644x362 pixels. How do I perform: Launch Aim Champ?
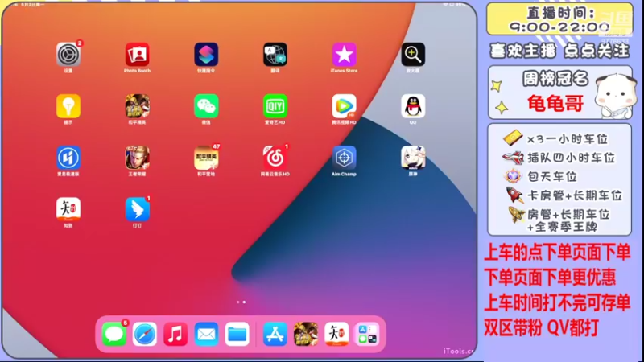tap(345, 158)
